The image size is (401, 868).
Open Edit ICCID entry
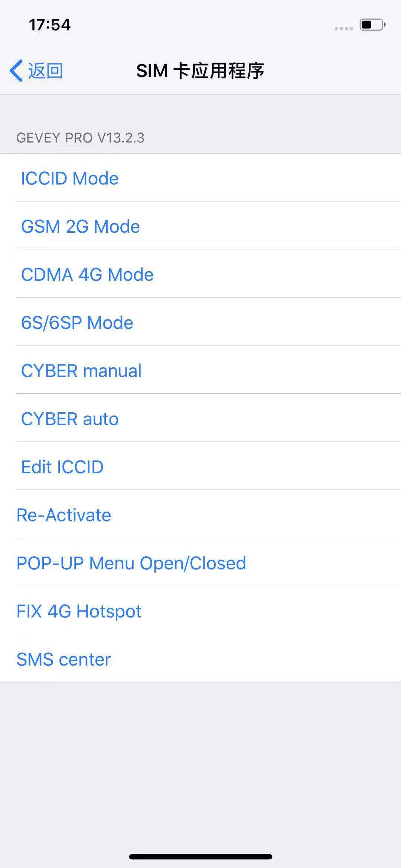pos(62,467)
